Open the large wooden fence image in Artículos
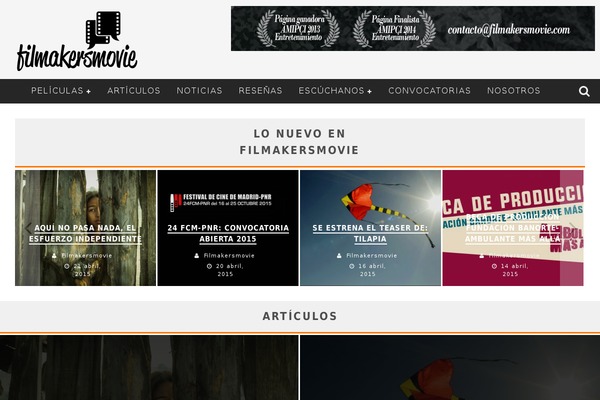 pyautogui.click(x=149, y=367)
